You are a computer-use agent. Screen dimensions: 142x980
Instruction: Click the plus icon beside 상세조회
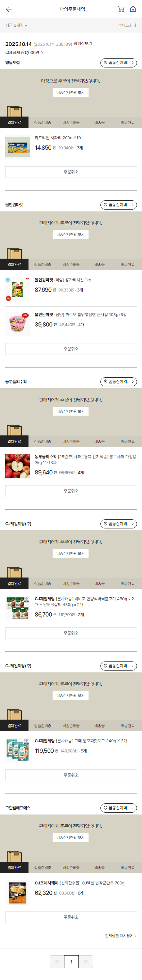pos(135,25)
